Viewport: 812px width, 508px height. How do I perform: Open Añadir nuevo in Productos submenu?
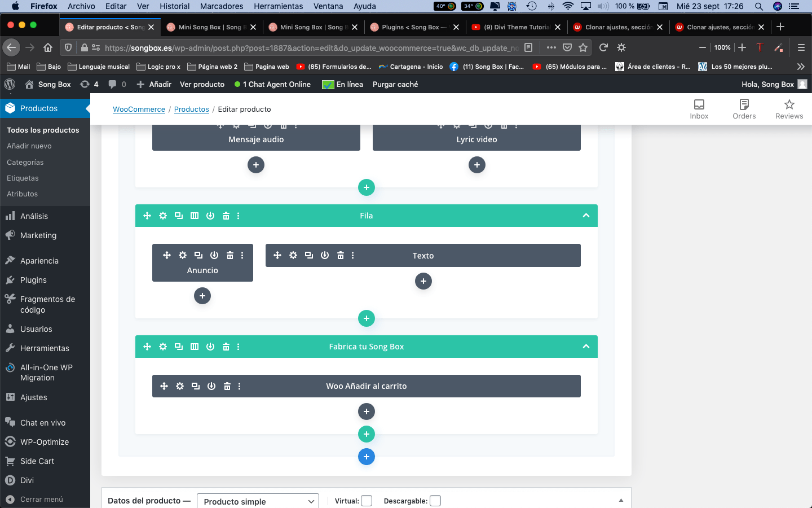click(29, 146)
